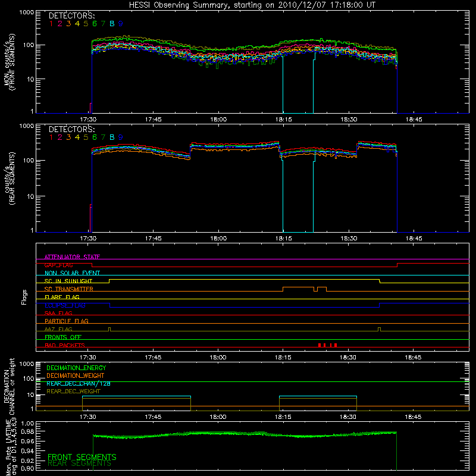Image resolution: width=476 pixels, height=476 pixels.
Task: Click the FRONTS_OFF flag label
Action: [x=63, y=337]
